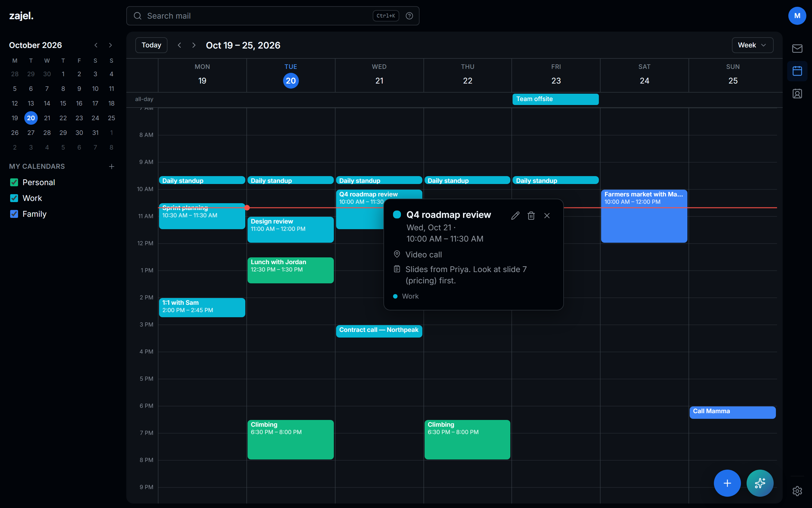Image resolution: width=812 pixels, height=508 pixels.
Task: Click the Work color dot in popup
Action: coord(395,296)
